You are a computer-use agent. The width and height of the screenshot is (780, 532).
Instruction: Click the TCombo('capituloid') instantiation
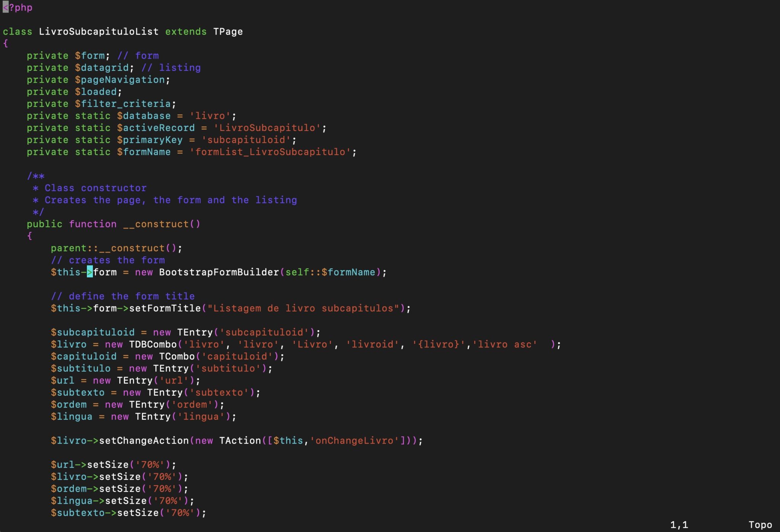[x=219, y=356]
